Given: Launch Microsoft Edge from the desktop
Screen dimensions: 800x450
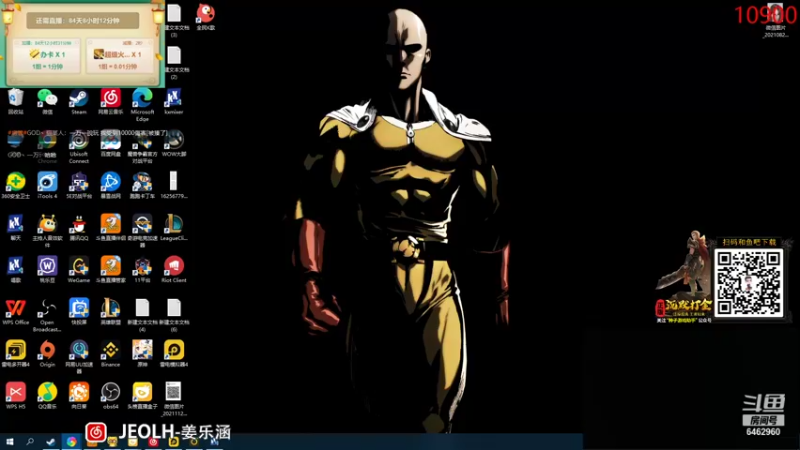Looking at the screenshot, I should pos(142,104).
